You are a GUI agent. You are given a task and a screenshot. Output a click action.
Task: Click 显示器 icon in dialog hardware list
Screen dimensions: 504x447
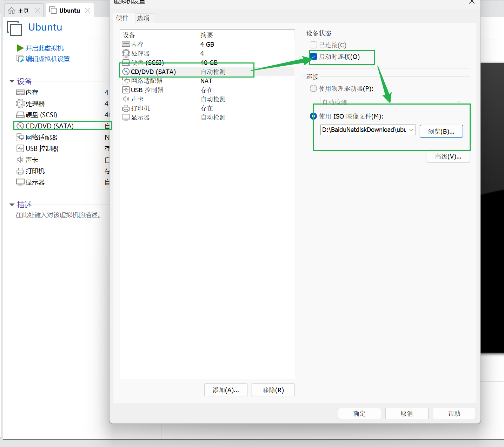[x=126, y=117]
